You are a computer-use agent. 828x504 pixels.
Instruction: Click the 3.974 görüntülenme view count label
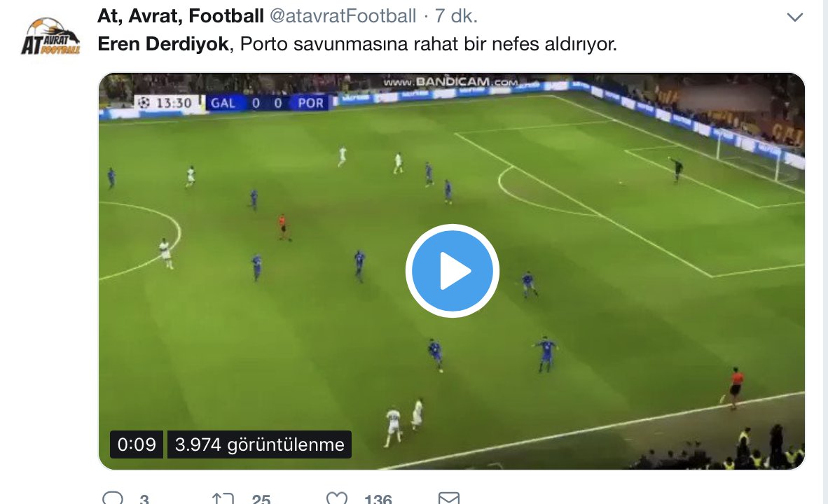click(259, 444)
